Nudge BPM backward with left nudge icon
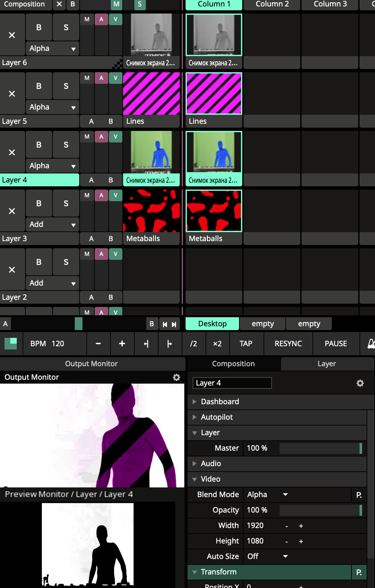The image size is (375, 588). coord(146,344)
